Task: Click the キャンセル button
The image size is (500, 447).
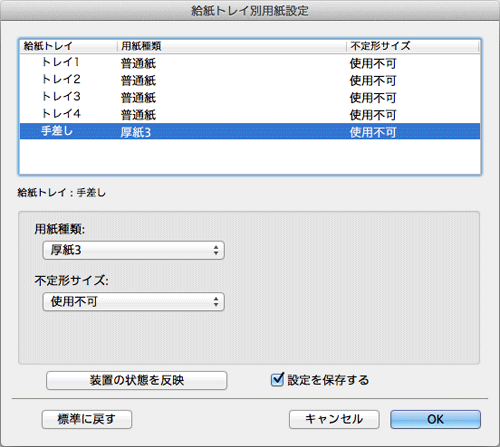Action: pos(334,419)
